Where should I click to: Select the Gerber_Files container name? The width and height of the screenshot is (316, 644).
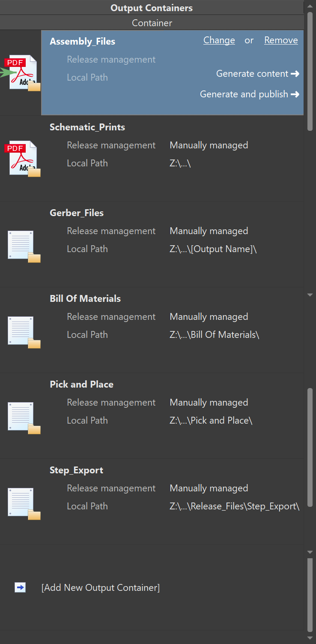(77, 213)
